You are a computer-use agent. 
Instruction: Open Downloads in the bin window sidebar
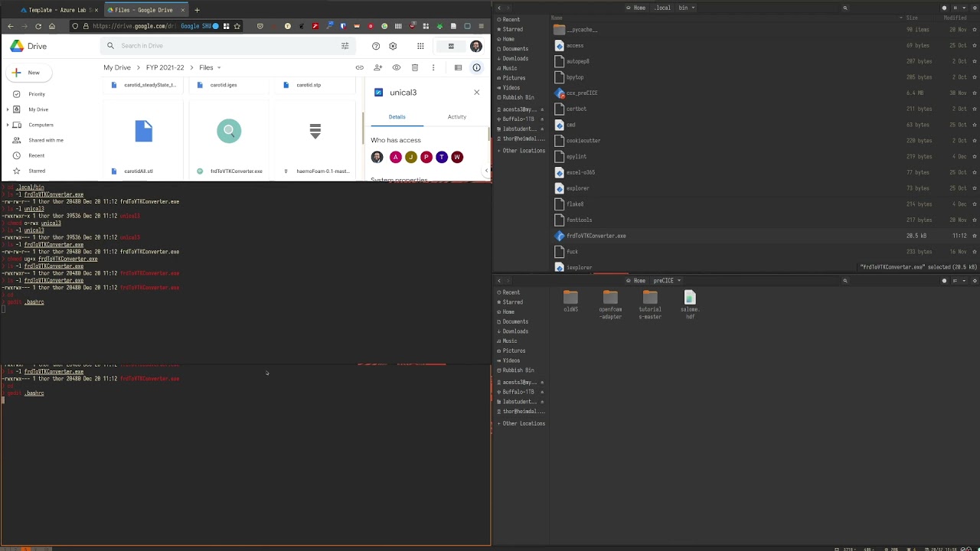pos(515,58)
